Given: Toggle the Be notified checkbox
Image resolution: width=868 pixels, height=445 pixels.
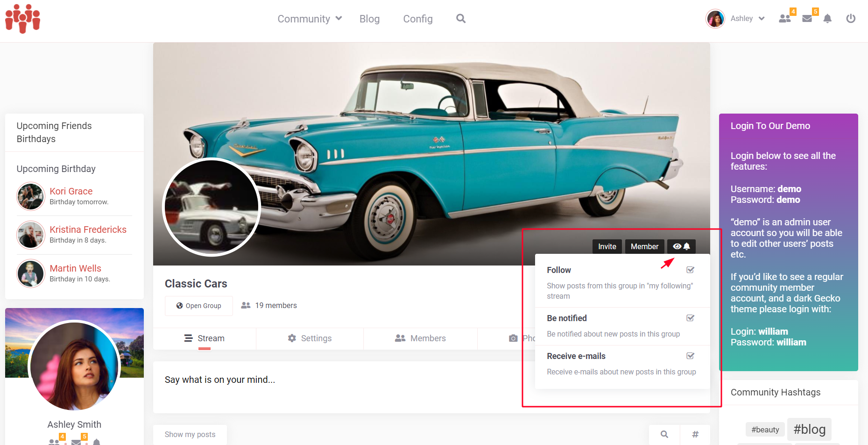Looking at the screenshot, I should (x=690, y=318).
